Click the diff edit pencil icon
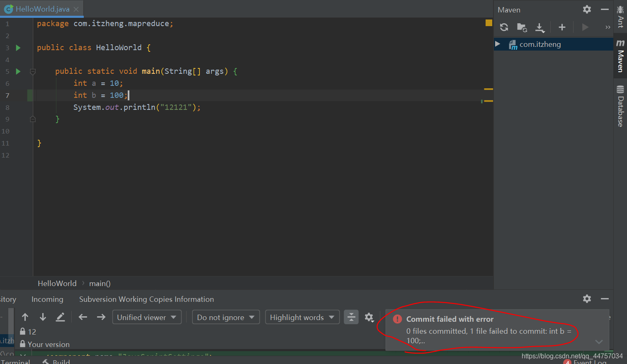The image size is (627, 364). click(61, 317)
